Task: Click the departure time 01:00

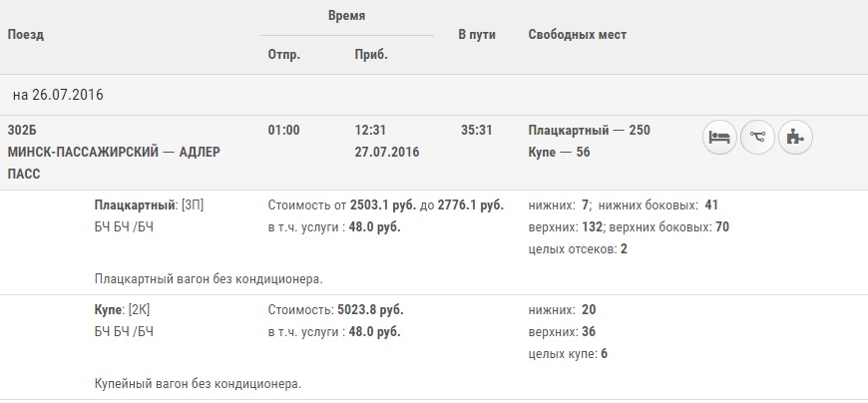Action: tap(283, 131)
